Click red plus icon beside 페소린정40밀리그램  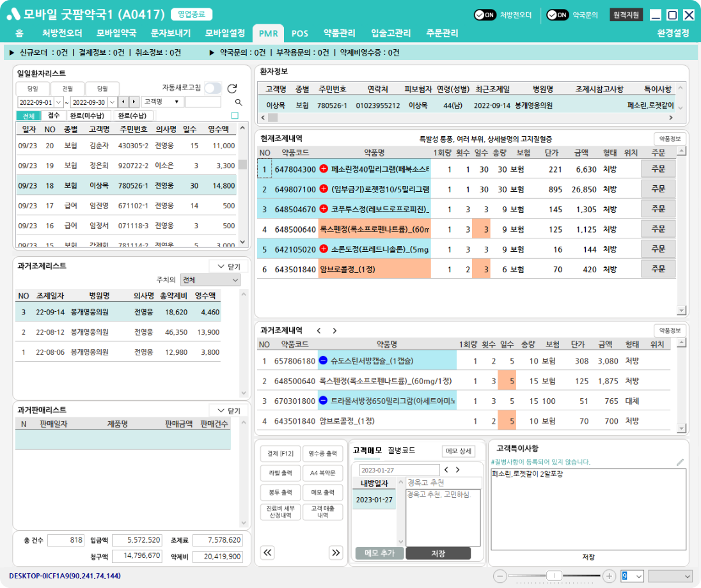click(324, 169)
